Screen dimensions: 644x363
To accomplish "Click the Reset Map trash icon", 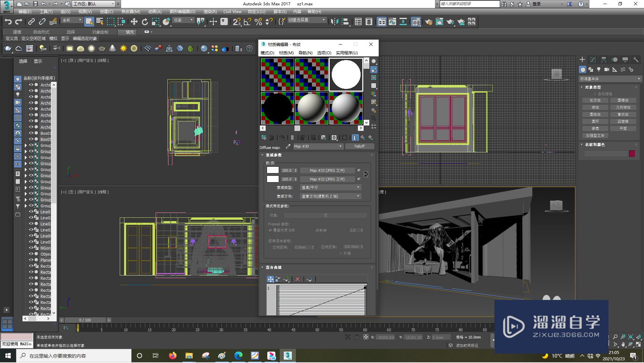I will click(x=292, y=138).
